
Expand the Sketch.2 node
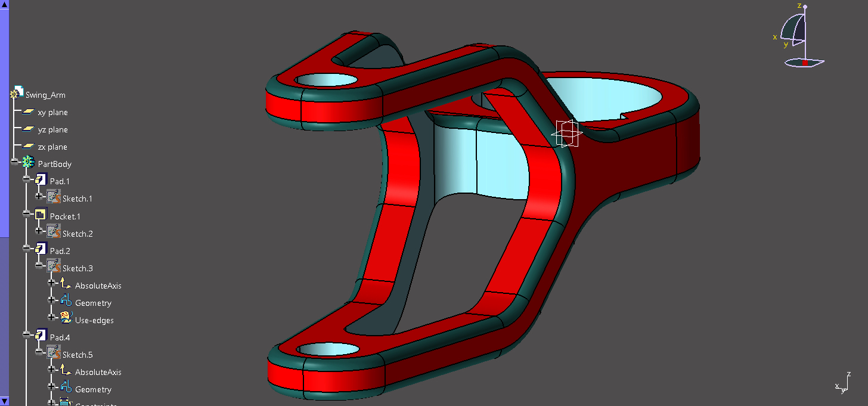click(x=39, y=231)
